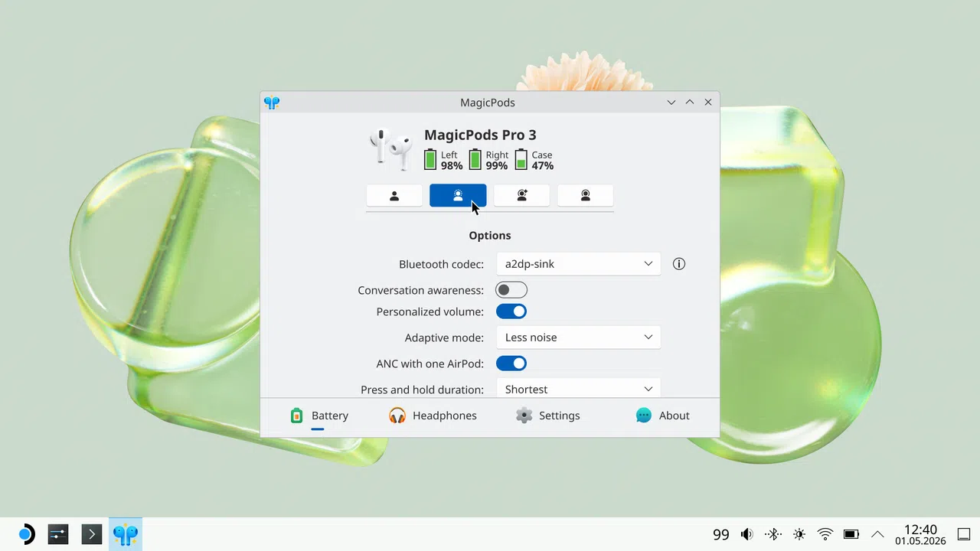Open the clock showing 12:40
980x551 pixels.
click(x=920, y=534)
